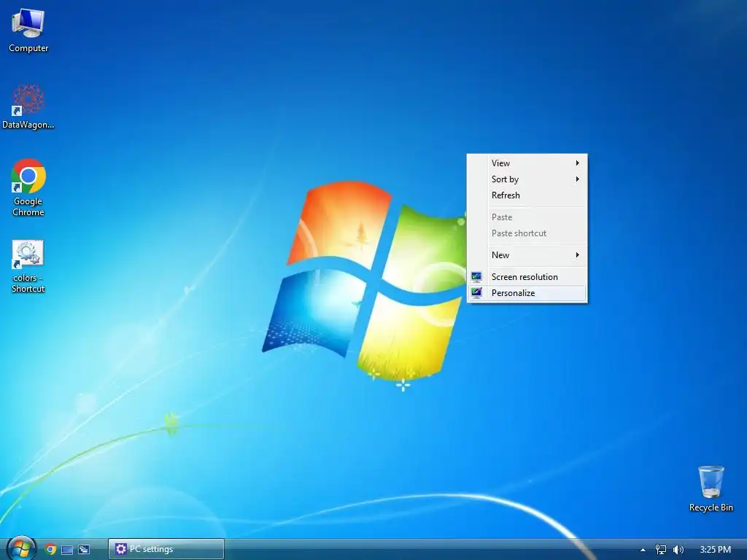
Task: Expand the View submenu
Action: 527,163
